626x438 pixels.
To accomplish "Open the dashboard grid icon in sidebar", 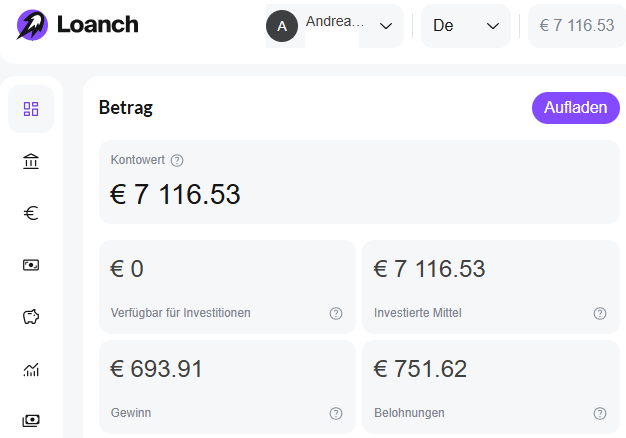I will click(31, 109).
